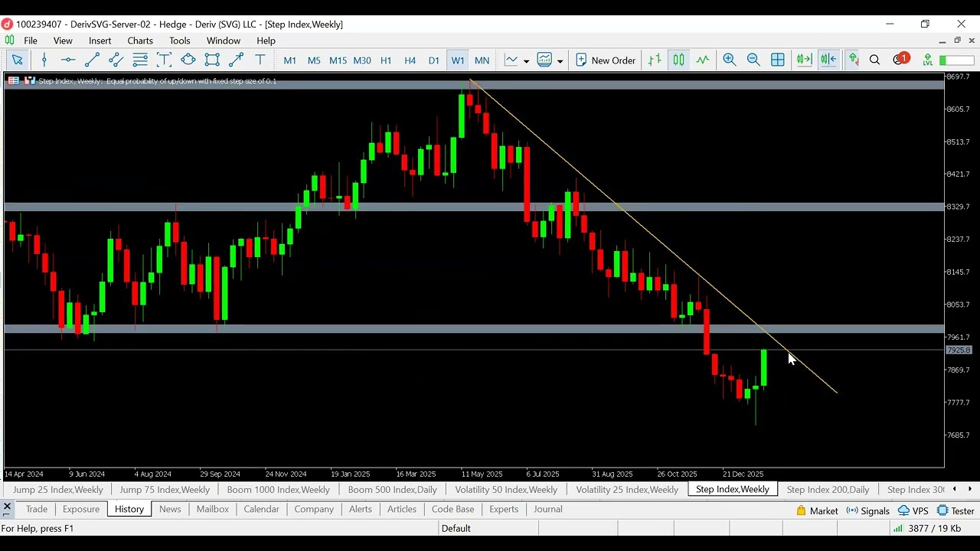The height and width of the screenshot is (551, 980).
Task: Pick the arrowed line tool
Action: pyautogui.click(x=236, y=60)
